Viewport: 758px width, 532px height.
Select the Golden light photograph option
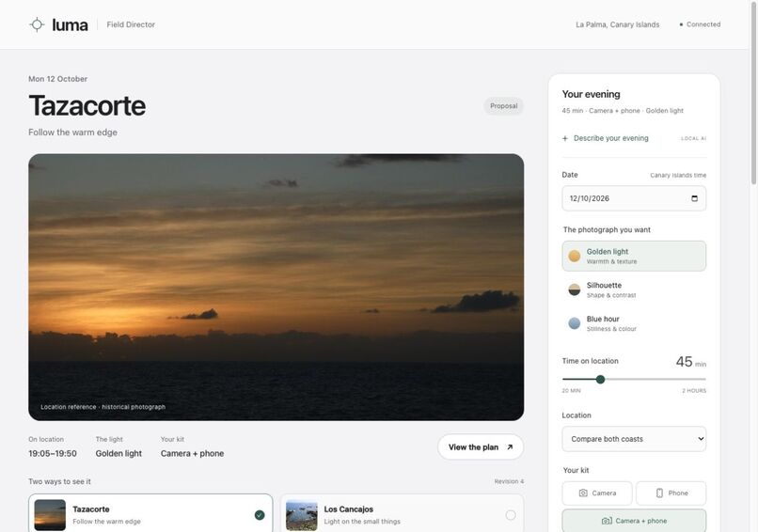click(634, 256)
